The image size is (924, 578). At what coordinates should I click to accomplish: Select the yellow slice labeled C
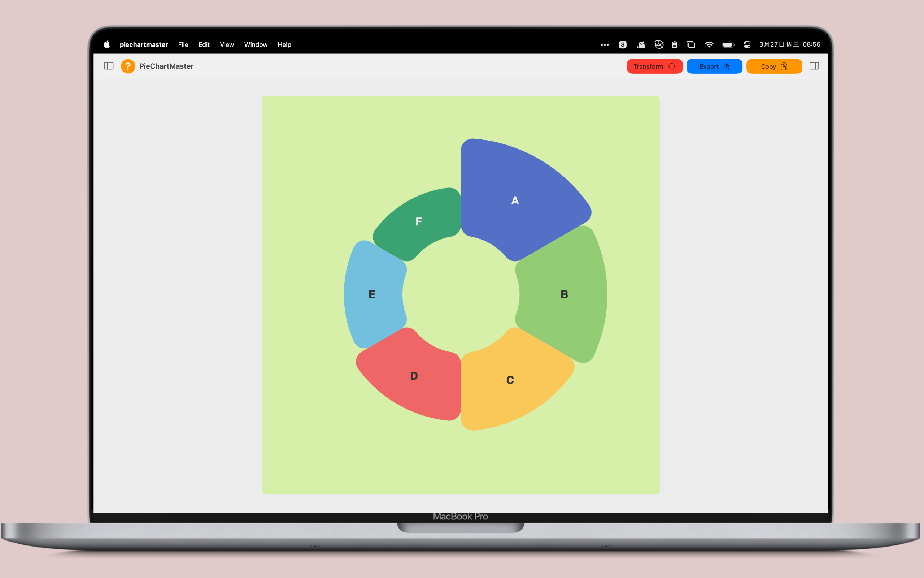point(510,380)
